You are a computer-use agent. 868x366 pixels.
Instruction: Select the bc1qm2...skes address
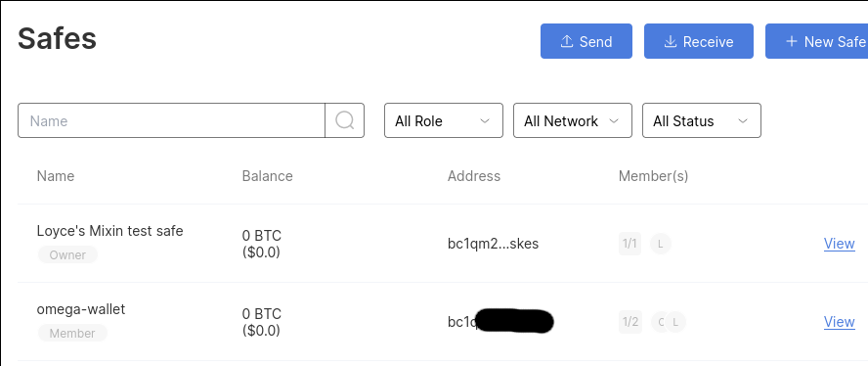(493, 244)
